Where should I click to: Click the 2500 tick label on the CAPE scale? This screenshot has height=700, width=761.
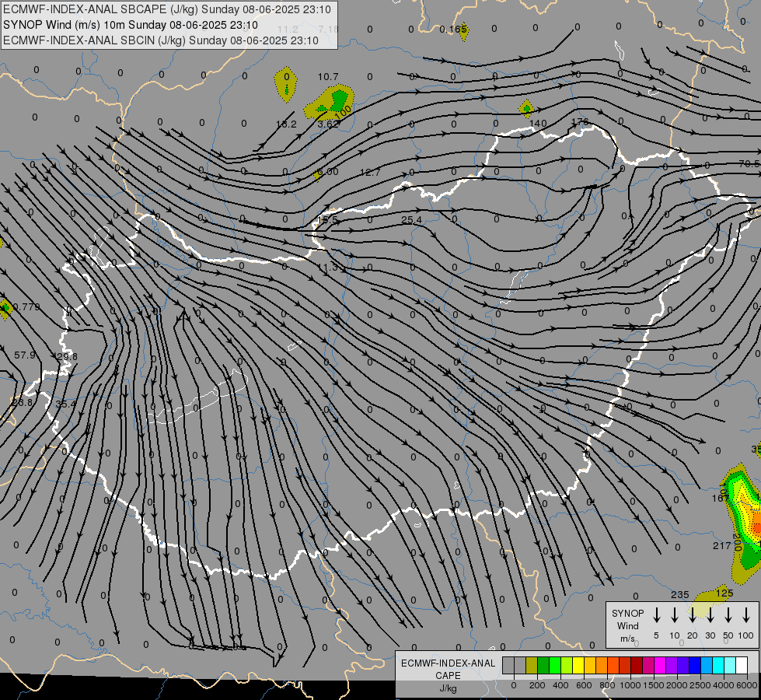coord(700,685)
